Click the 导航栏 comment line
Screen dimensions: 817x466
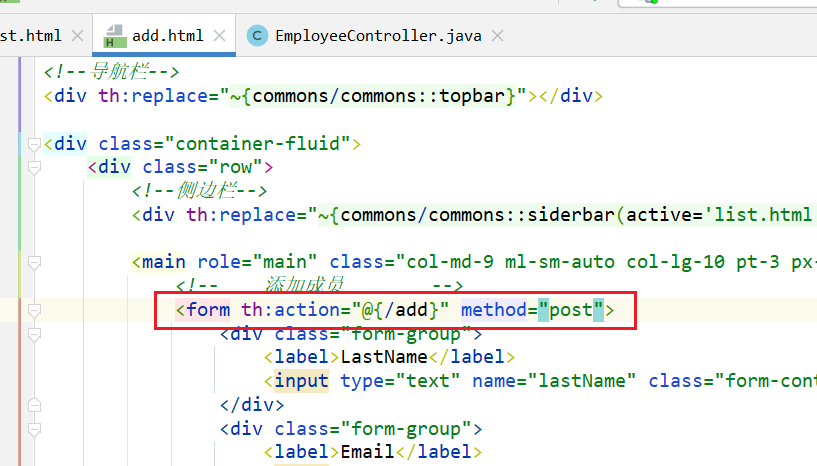click(110, 72)
